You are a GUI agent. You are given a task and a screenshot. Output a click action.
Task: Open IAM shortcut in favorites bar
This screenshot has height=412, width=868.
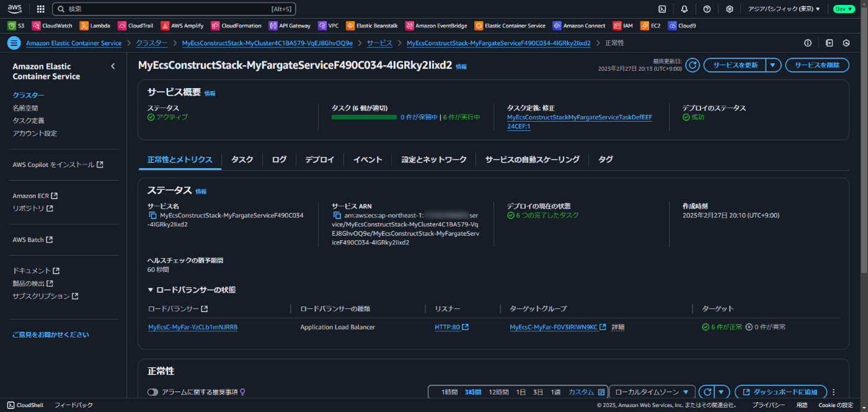623,26
